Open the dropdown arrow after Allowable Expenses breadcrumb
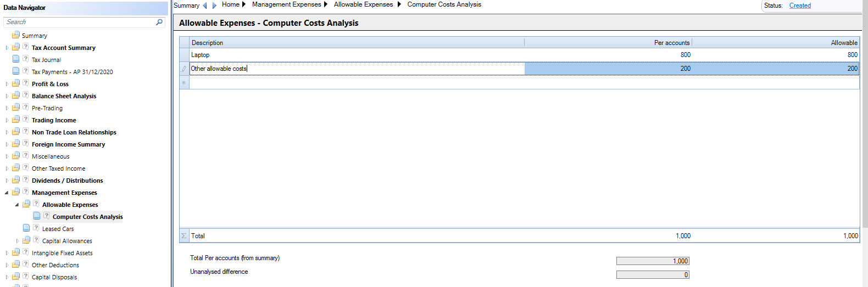Screen dimensions: 868x287 [399, 4]
